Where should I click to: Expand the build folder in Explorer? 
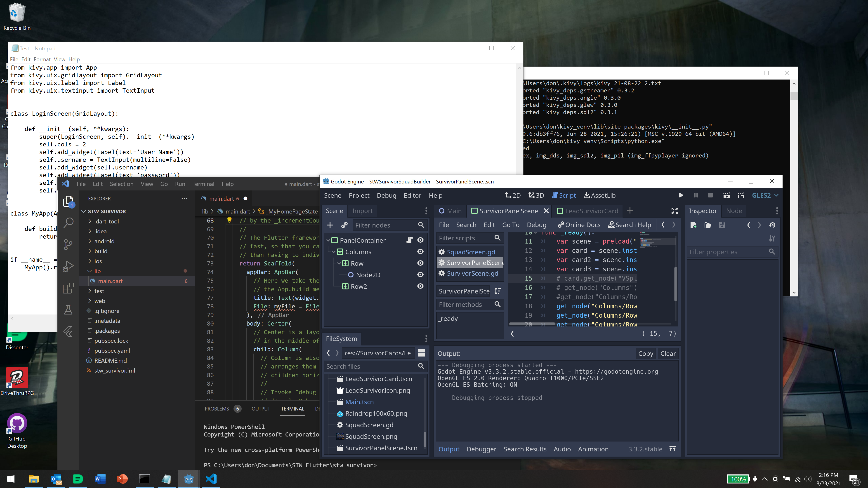point(89,251)
